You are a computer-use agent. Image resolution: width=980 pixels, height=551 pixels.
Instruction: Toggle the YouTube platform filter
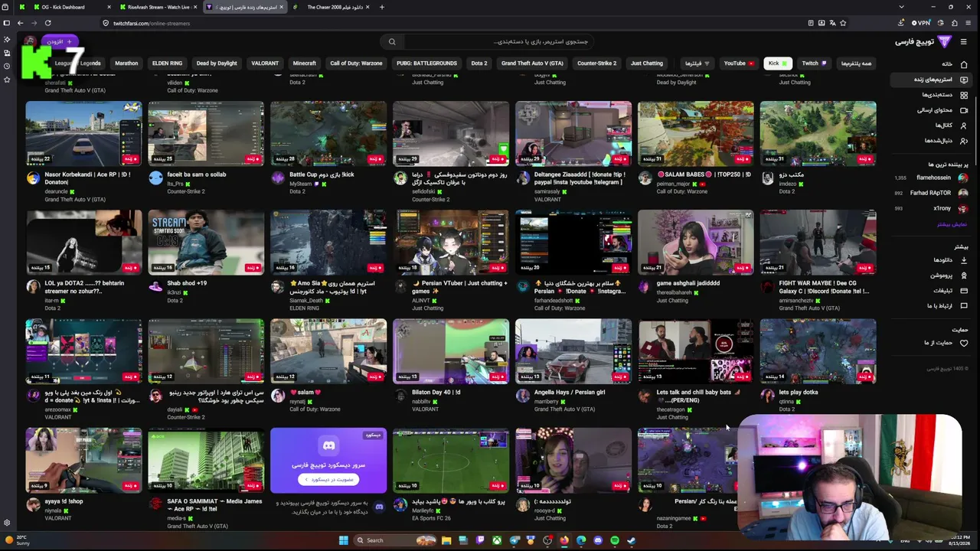tap(739, 64)
